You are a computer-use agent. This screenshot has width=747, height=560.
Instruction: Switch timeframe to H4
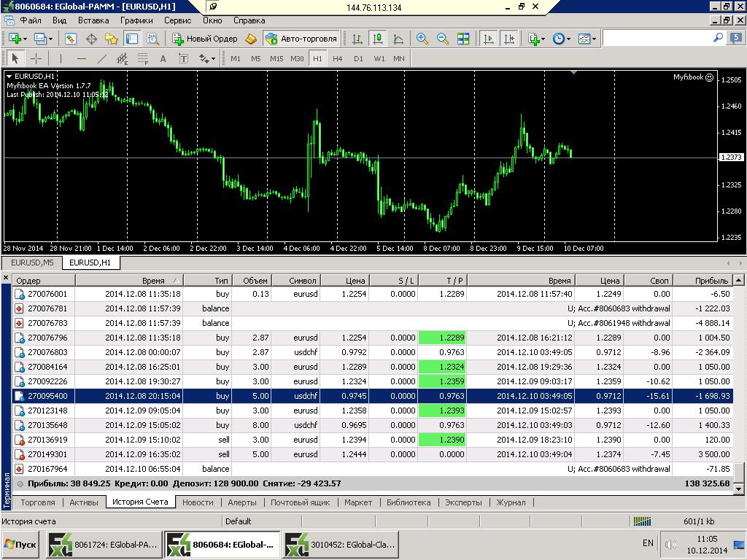pyautogui.click(x=338, y=58)
